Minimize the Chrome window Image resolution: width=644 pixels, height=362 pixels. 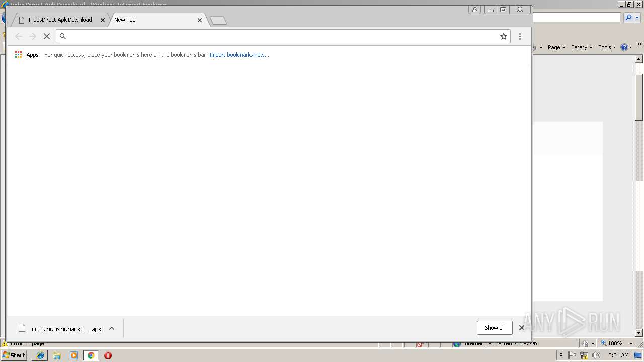click(490, 10)
